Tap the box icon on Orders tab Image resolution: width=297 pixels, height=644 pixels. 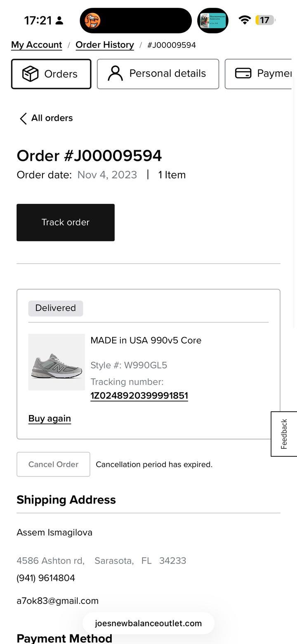[x=30, y=74]
